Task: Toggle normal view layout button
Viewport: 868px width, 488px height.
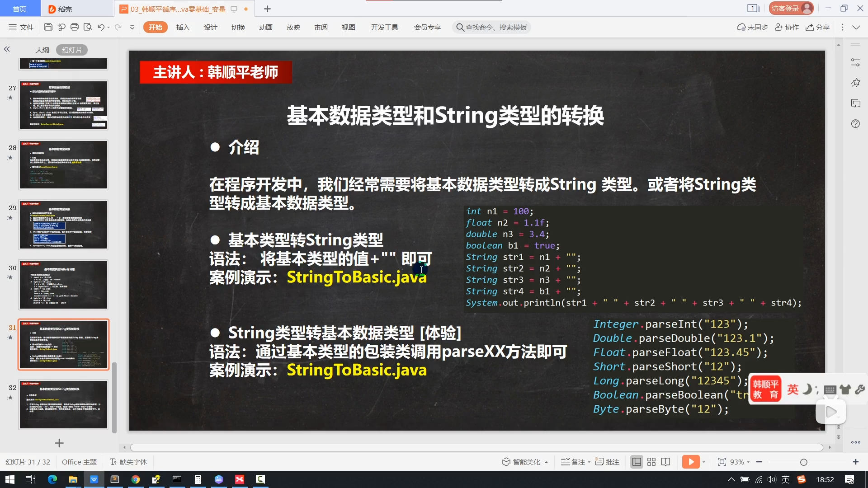Action: pos(637,462)
